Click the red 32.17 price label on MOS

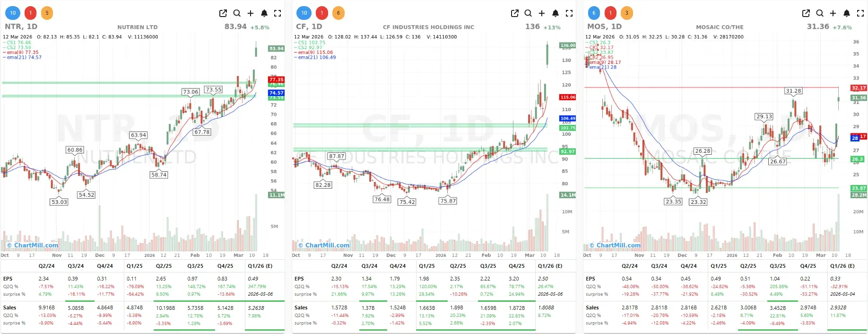[x=859, y=88]
